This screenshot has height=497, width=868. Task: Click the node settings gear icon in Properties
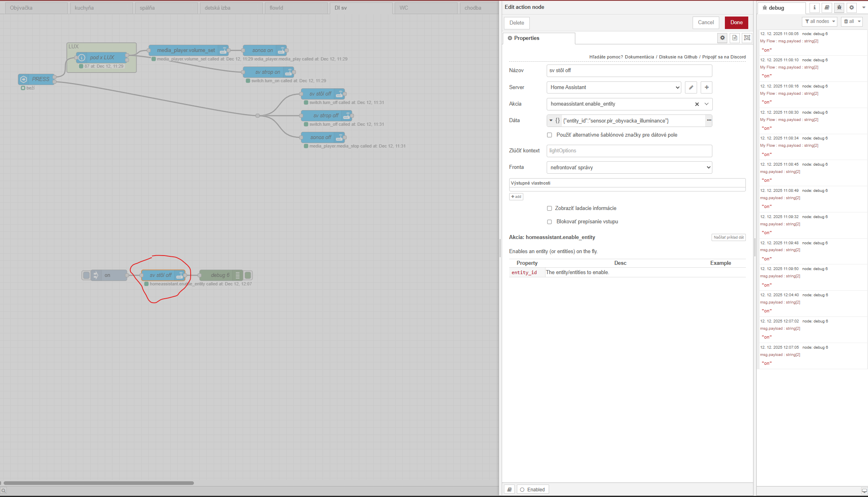point(722,38)
